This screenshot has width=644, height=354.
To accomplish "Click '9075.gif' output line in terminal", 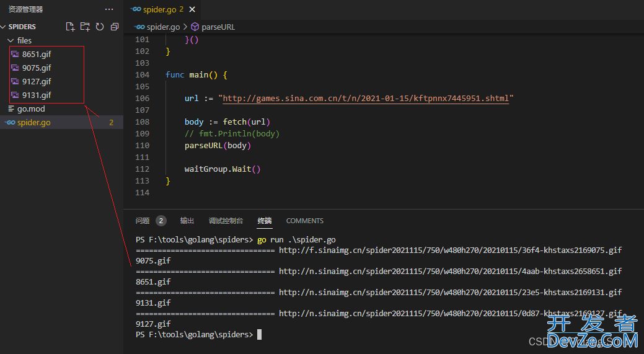I will tap(152, 261).
